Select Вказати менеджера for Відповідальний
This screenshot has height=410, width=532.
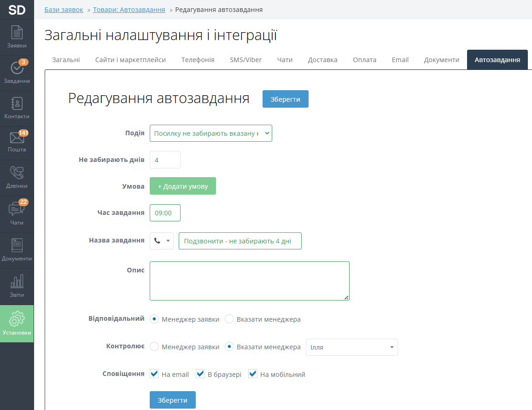point(229,319)
